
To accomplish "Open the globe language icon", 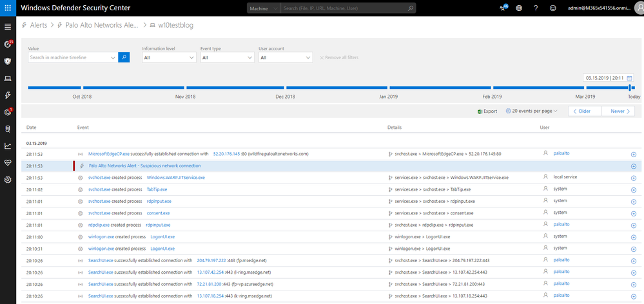I will [519, 8].
